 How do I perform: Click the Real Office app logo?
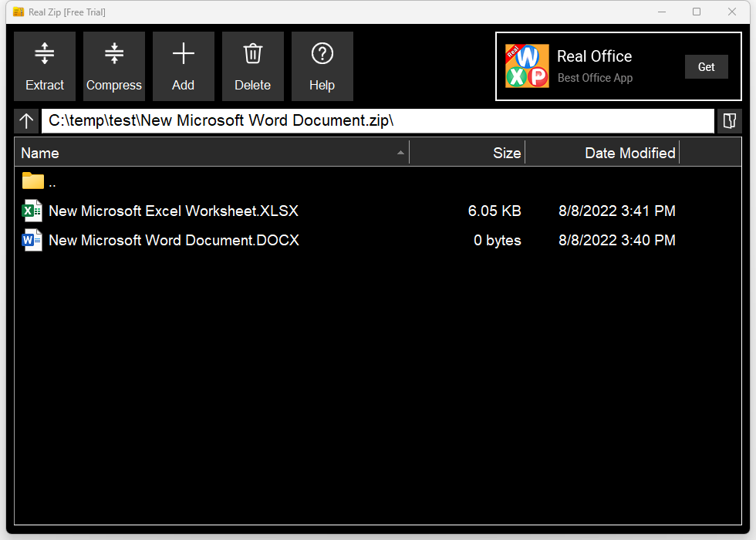tap(527, 66)
